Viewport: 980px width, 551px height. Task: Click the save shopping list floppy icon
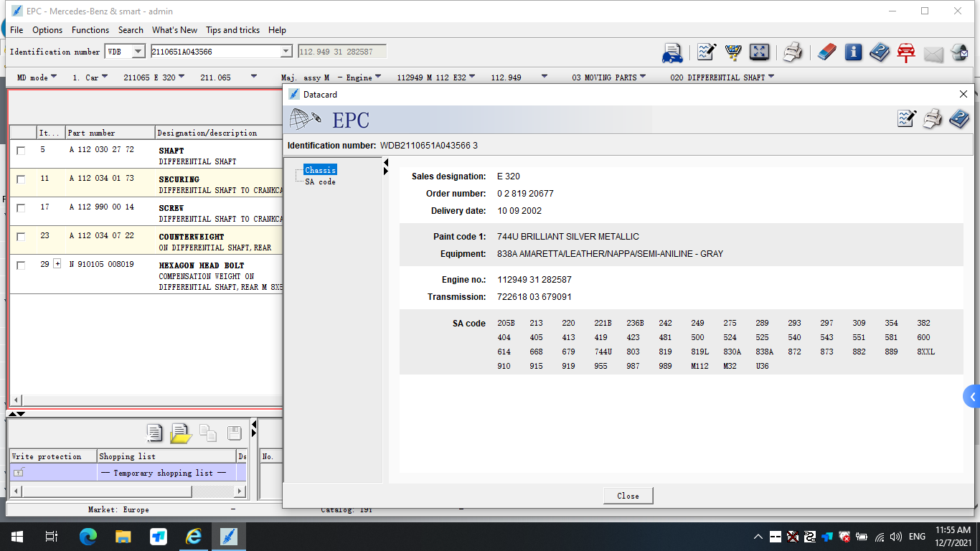(x=234, y=433)
